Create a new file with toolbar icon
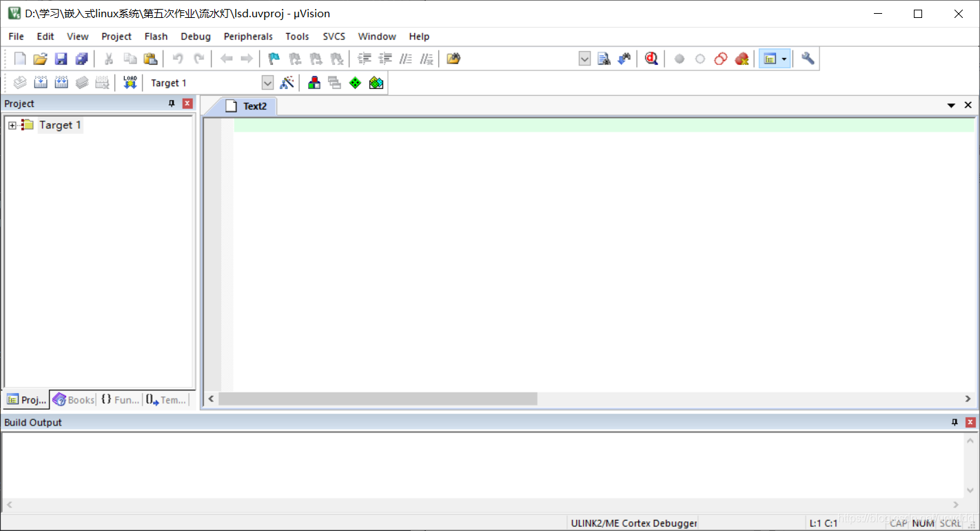The height and width of the screenshot is (531, 980). click(x=20, y=59)
